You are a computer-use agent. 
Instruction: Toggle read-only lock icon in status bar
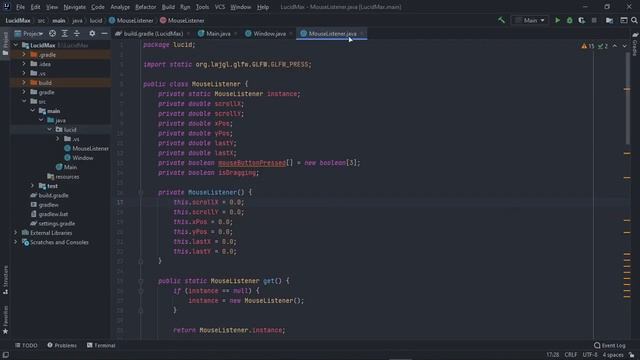pyautogui.click(x=632, y=355)
